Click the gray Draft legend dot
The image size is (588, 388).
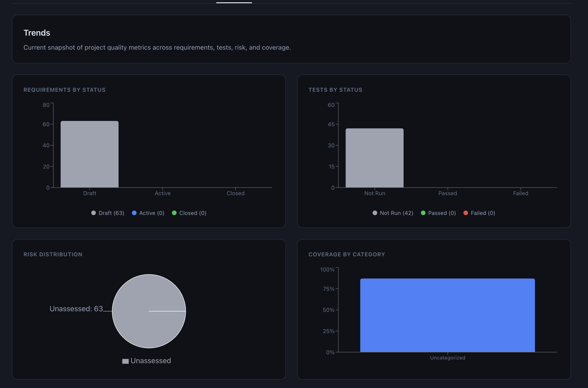coord(94,213)
